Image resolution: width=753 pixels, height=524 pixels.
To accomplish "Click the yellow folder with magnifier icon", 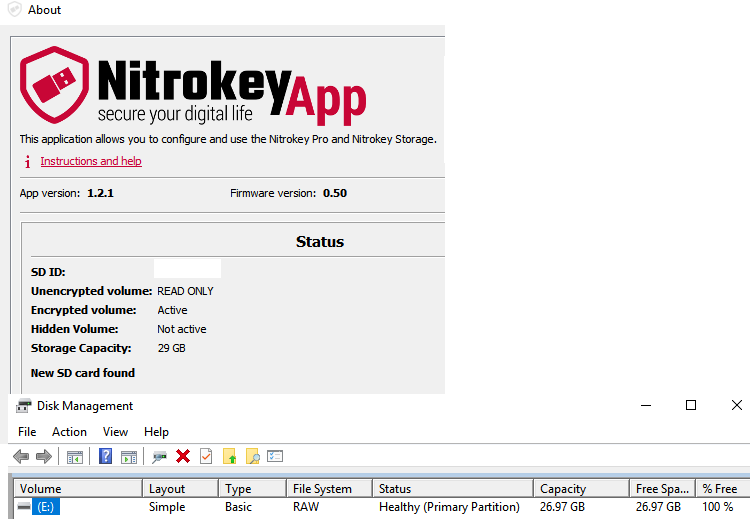I will pyautogui.click(x=253, y=456).
